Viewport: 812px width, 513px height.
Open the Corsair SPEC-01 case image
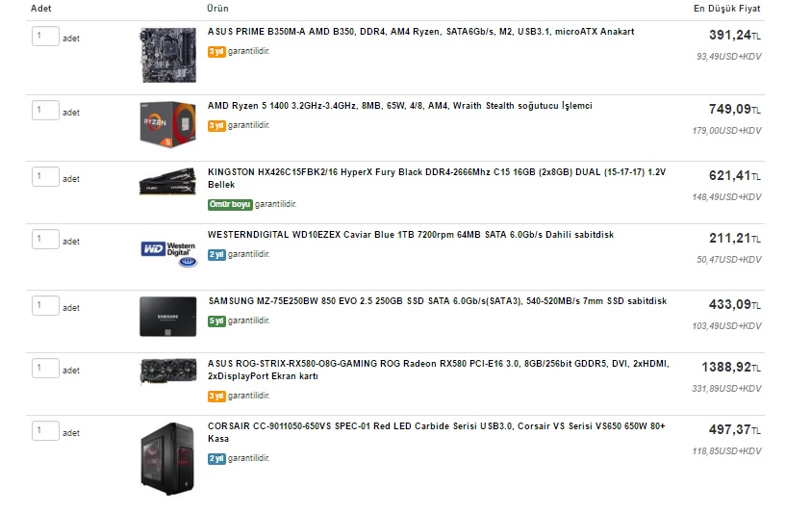tap(168, 459)
